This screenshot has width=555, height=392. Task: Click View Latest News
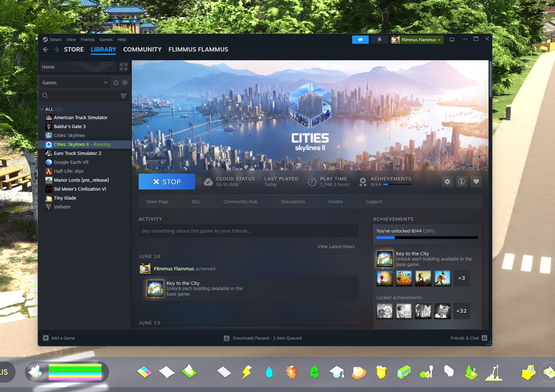pyautogui.click(x=336, y=247)
